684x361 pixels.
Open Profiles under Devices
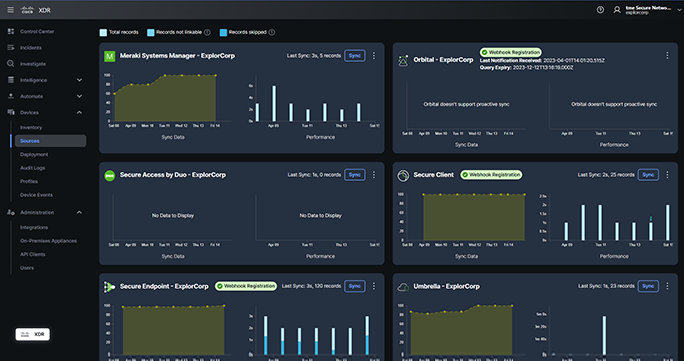tap(29, 181)
